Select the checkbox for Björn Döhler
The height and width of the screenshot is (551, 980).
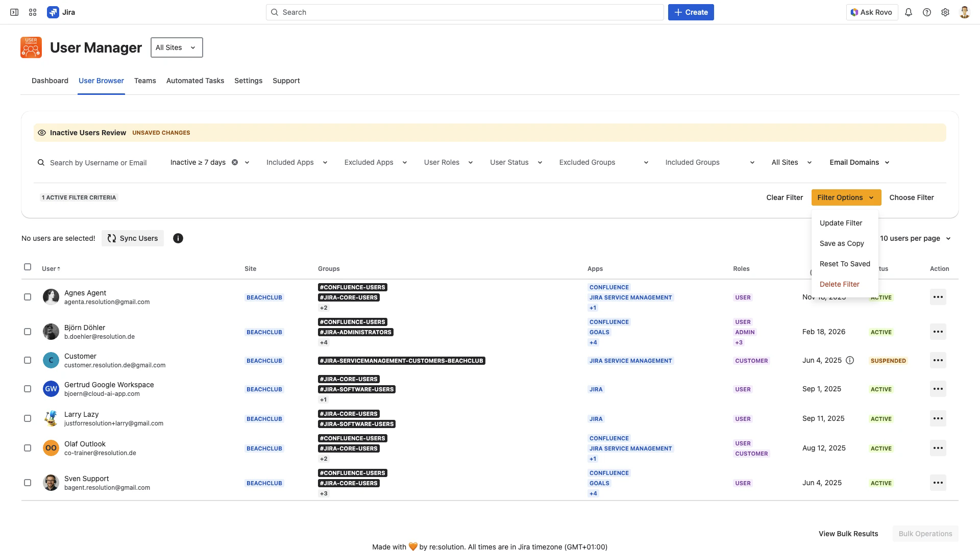click(28, 331)
